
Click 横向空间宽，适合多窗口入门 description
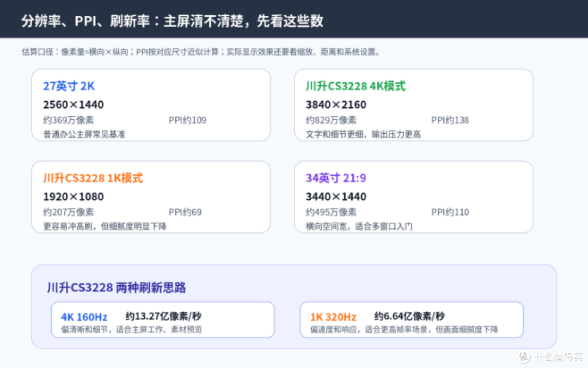click(x=359, y=226)
